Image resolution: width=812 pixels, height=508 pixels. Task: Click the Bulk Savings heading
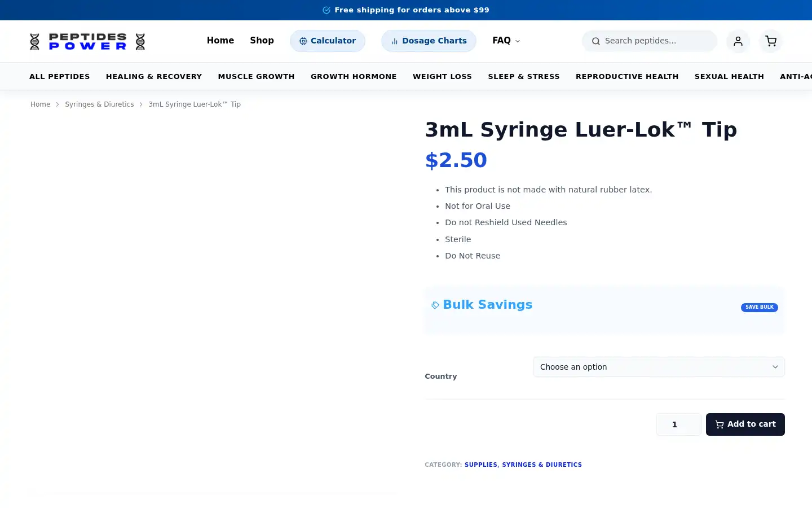(488, 305)
